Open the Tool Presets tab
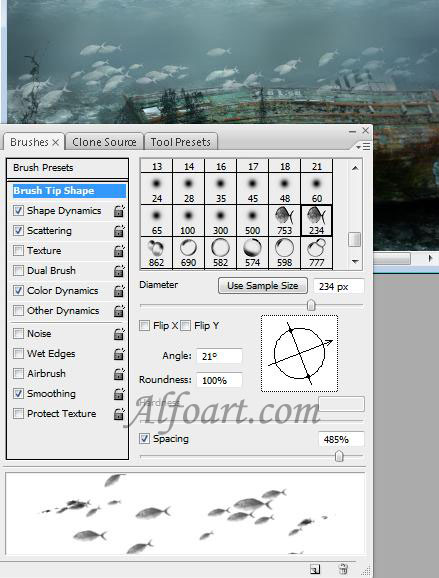 [x=181, y=142]
